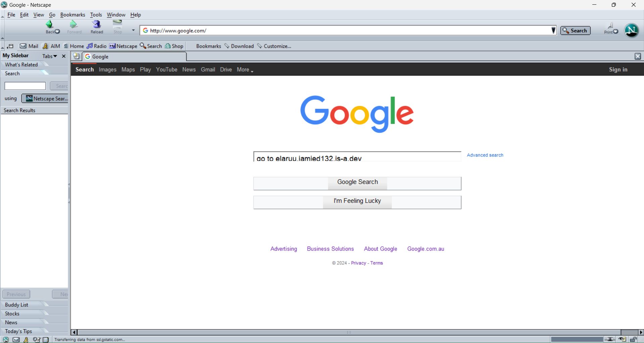Viewport: 644px width, 343px height.
Task: Click the I'm Feeling Lucky button
Action: tap(357, 202)
